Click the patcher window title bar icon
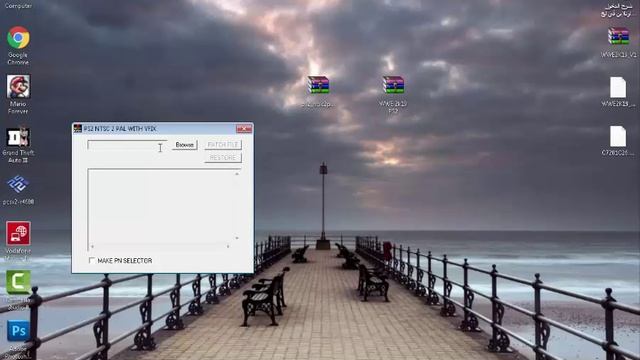Image resolution: width=640 pixels, height=360 pixels. point(78,129)
